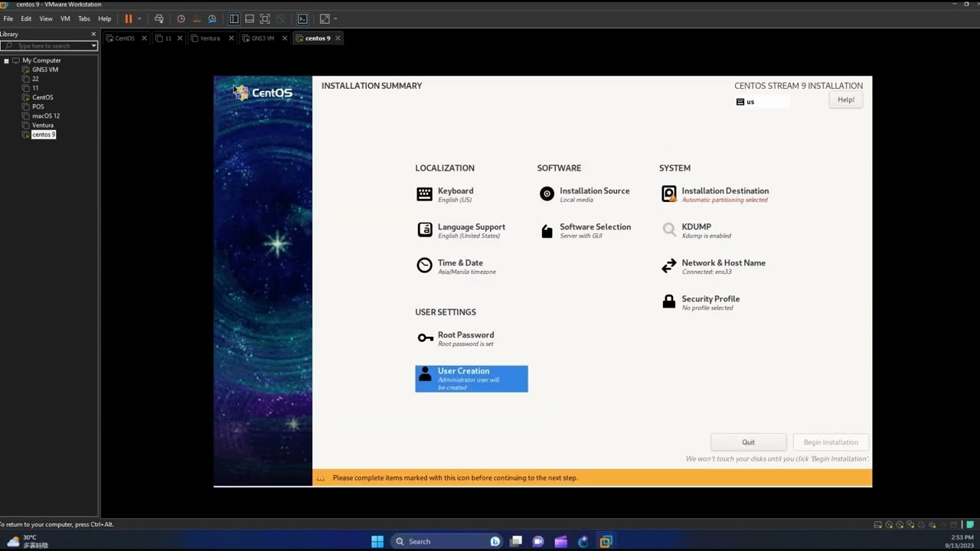
Task: Click the Time & Date clock icon
Action: pos(424,266)
